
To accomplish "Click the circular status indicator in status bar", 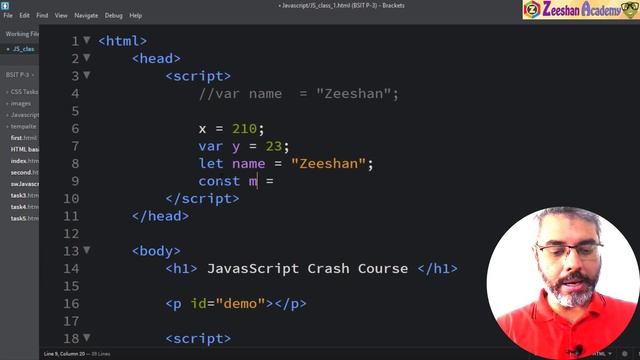I will [624, 354].
